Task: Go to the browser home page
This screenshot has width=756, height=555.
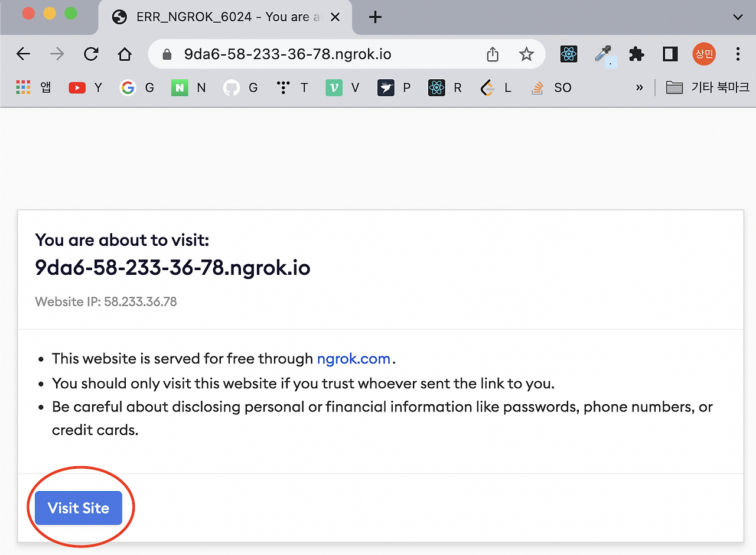Action: [125, 54]
